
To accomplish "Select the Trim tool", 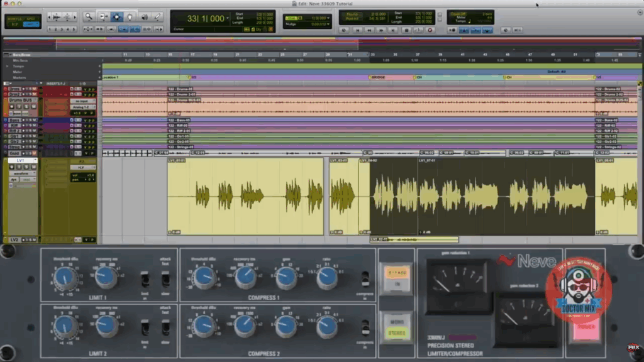I will [x=103, y=17].
